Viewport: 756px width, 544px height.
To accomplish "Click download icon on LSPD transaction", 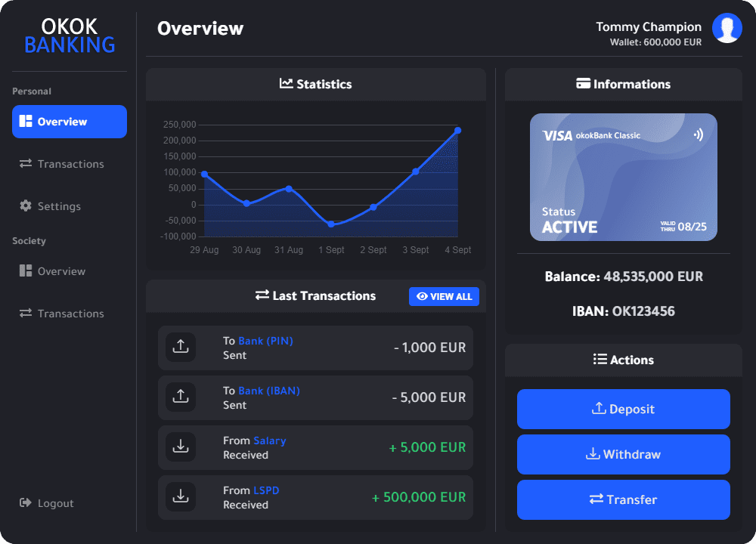I will coord(181,497).
